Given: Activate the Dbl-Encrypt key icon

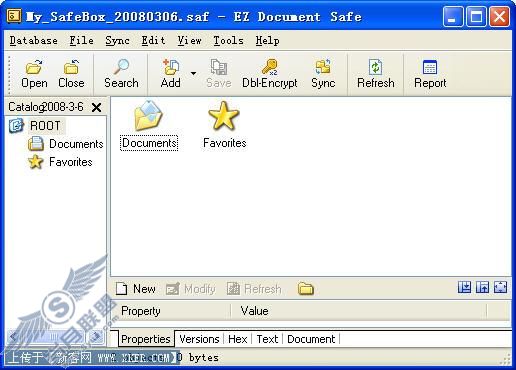Looking at the screenshot, I should click(269, 74).
